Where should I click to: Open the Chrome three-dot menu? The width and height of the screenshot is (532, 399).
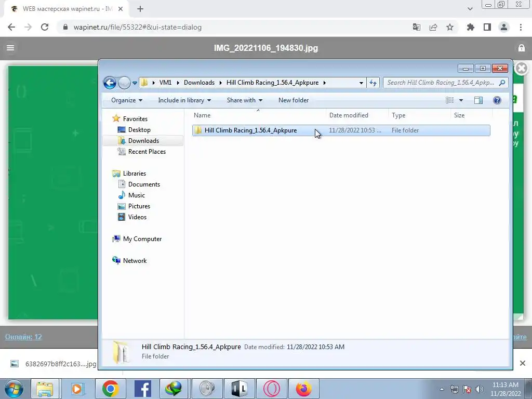pos(521,27)
